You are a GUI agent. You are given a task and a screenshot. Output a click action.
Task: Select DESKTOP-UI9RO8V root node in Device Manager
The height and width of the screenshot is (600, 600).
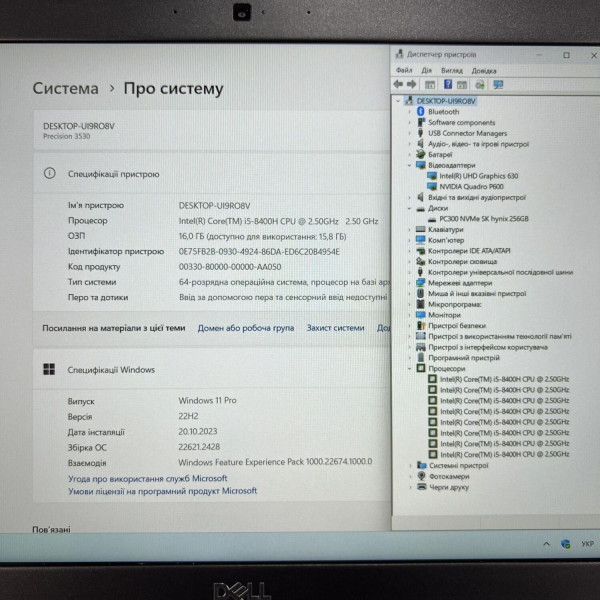446,101
